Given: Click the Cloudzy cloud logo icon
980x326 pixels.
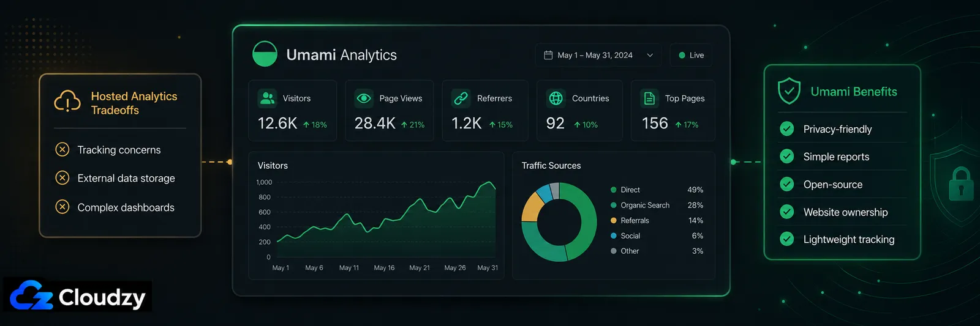Looking at the screenshot, I should 32,296.
